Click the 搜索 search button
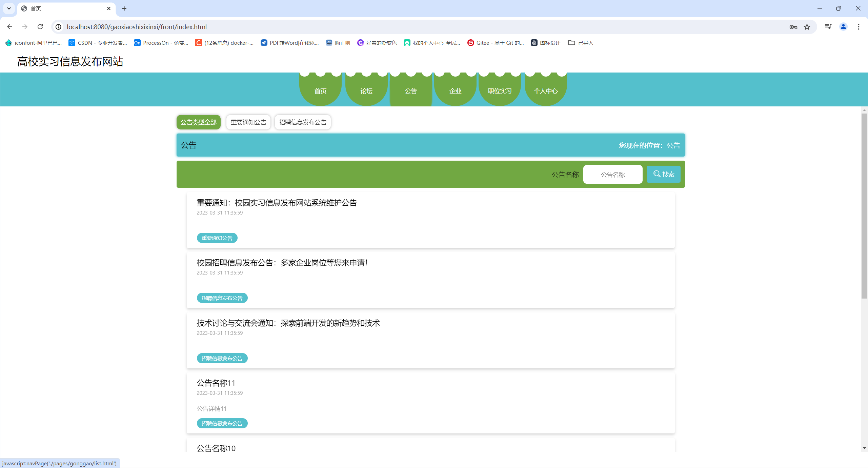 (x=663, y=174)
